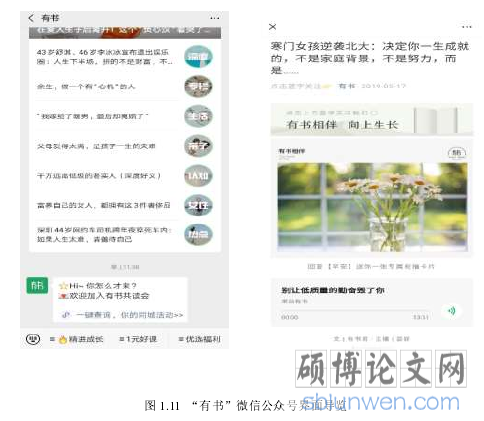Open the top banner article image
Viewport: 484px width, 421px height.
[x=125, y=32]
